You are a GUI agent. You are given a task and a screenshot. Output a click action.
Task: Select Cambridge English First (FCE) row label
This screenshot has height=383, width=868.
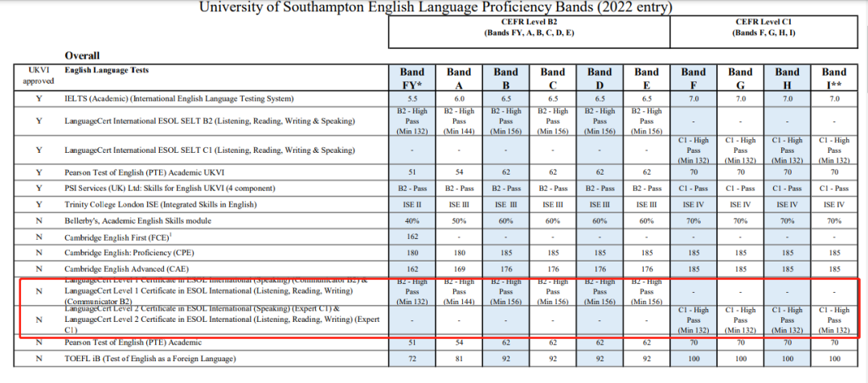pyautogui.click(x=120, y=237)
